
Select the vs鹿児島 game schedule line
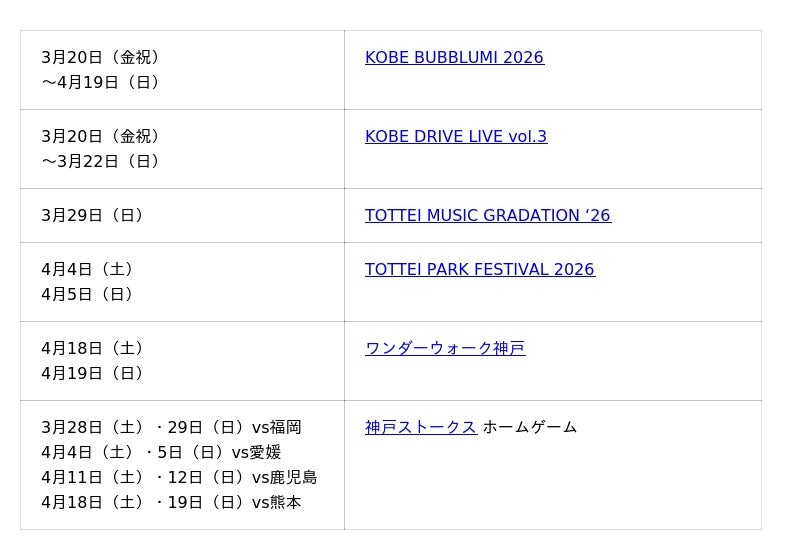(179, 478)
